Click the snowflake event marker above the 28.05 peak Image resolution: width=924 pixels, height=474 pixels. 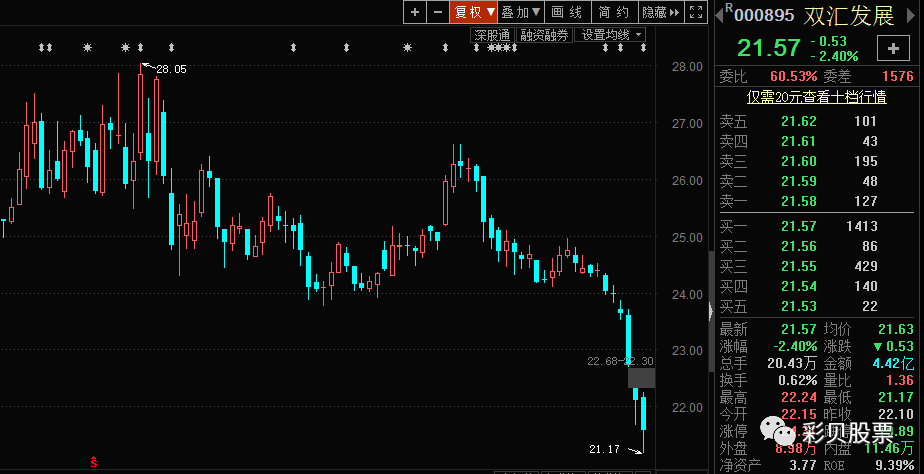(140, 48)
